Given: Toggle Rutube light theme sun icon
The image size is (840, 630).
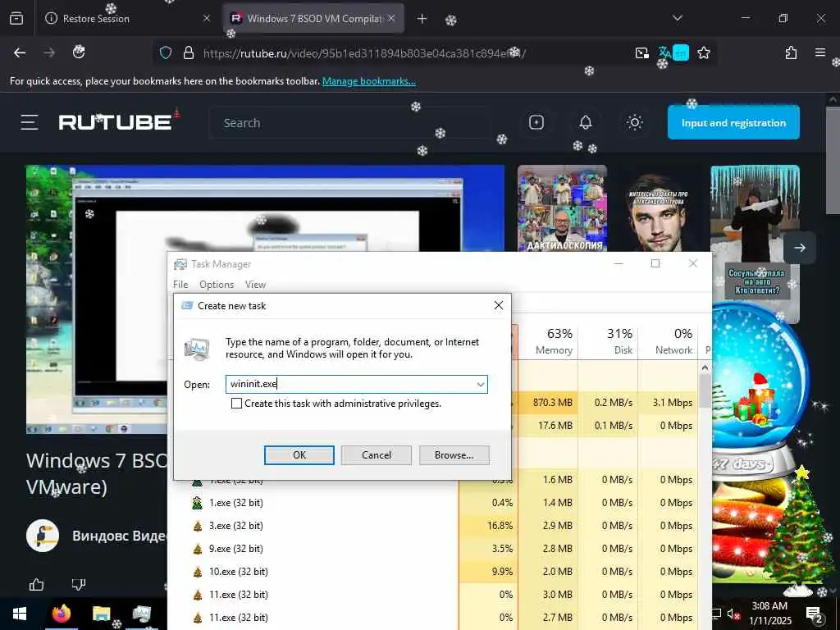Looking at the screenshot, I should 635,123.
